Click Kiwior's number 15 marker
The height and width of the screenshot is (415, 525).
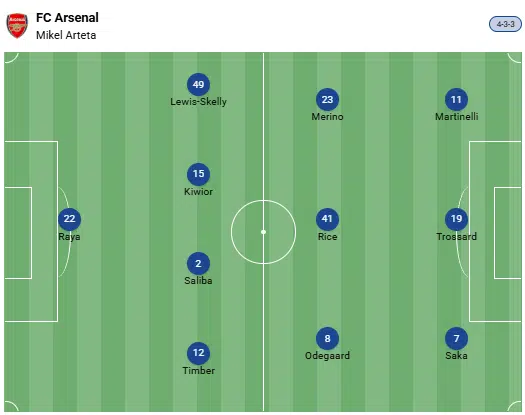point(198,174)
